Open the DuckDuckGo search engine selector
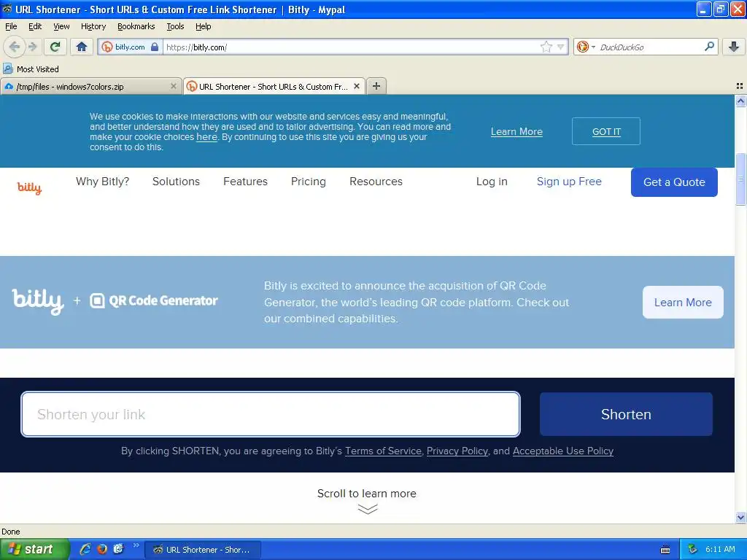 (x=585, y=47)
